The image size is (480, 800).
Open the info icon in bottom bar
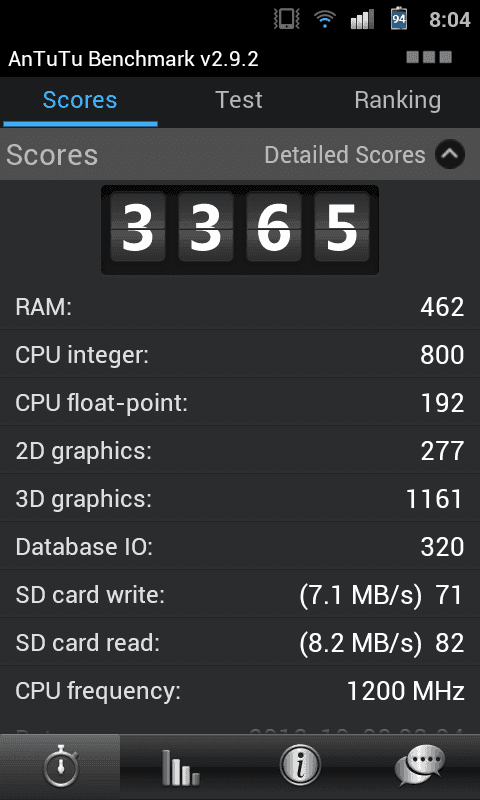tap(300, 766)
